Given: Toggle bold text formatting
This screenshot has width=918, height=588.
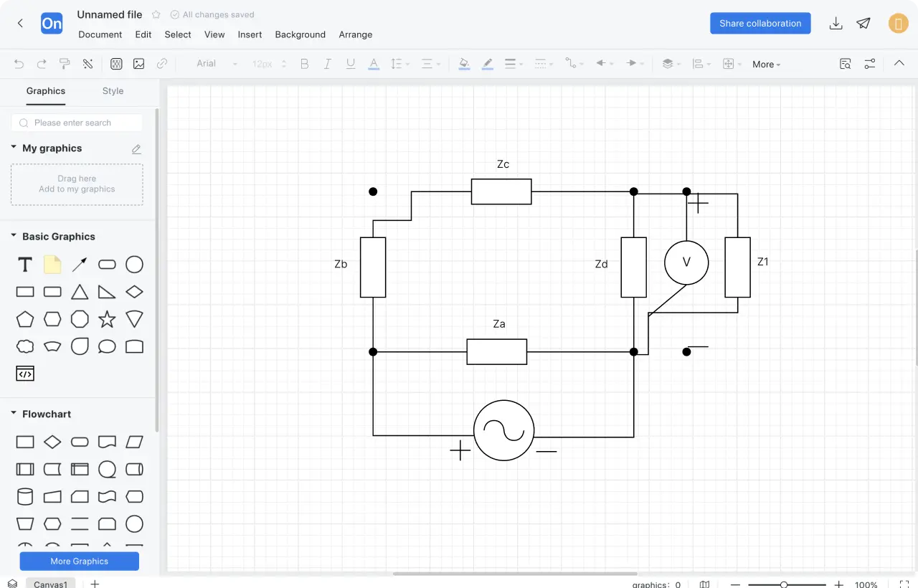Looking at the screenshot, I should [x=304, y=64].
